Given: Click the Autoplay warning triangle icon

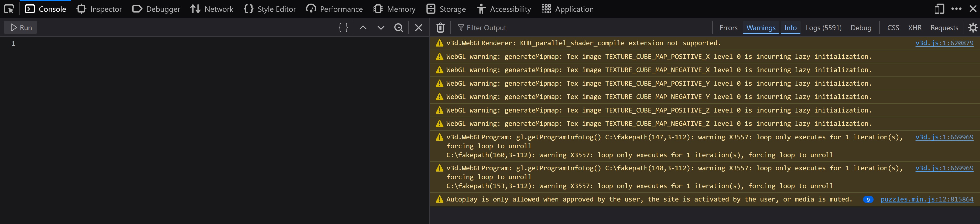Looking at the screenshot, I should 439,199.
